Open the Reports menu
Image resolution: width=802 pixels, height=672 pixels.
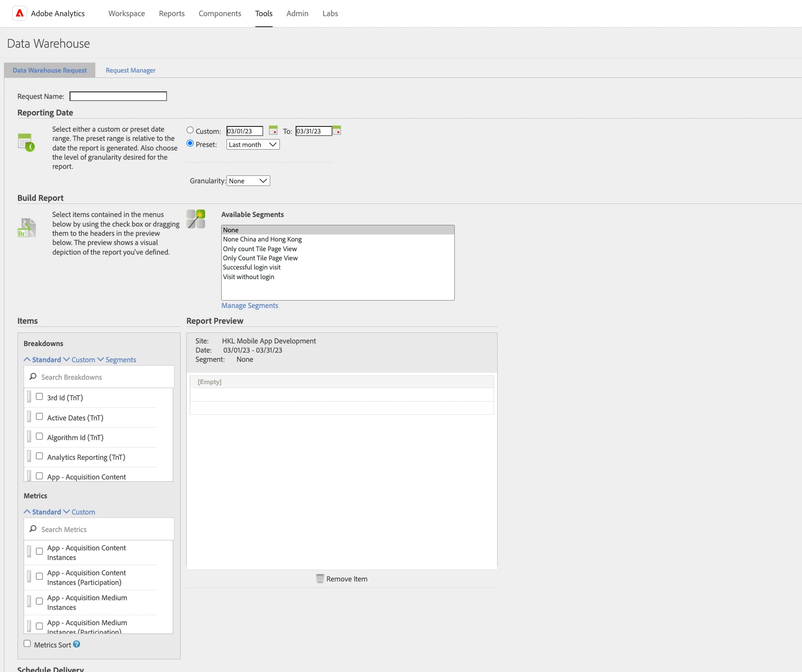(172, 14)
